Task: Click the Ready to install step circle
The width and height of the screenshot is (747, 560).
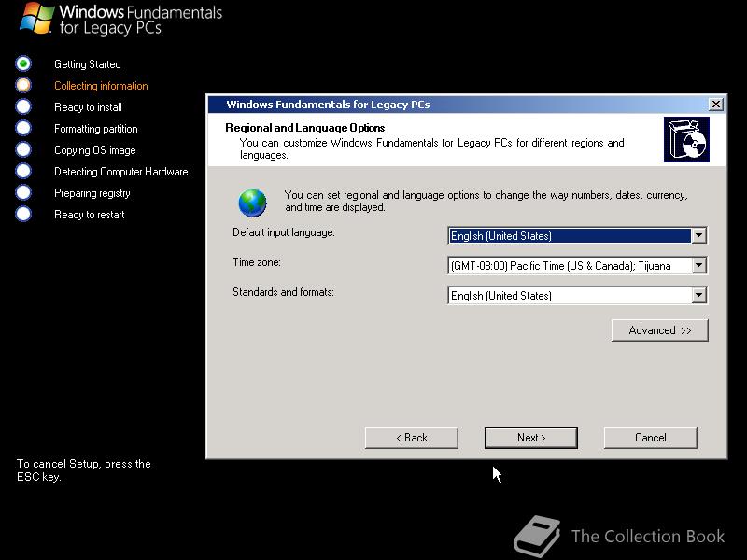Action: [x=22, y=106]
